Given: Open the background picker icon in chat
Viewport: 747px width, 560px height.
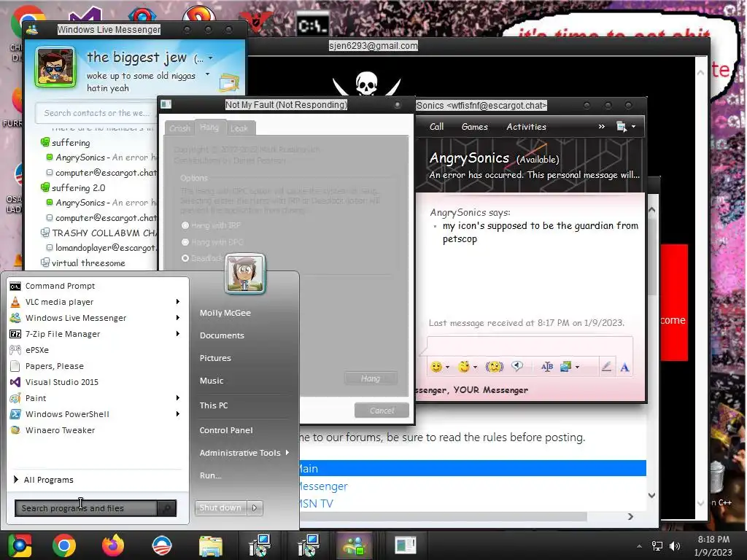Looking at the screenshot, I should pyautogui.click(x=565, y=367).
